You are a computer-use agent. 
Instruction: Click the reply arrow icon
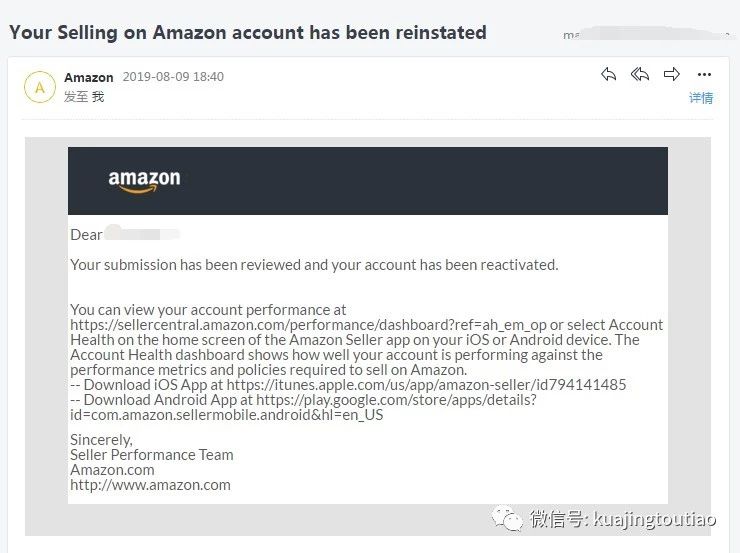[608, 75]
